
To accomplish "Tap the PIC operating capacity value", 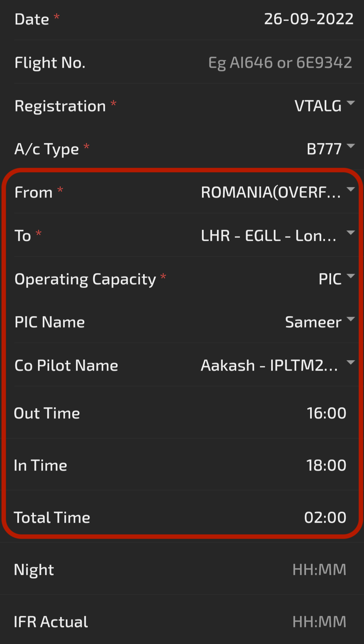I will (x=330, y=279).
